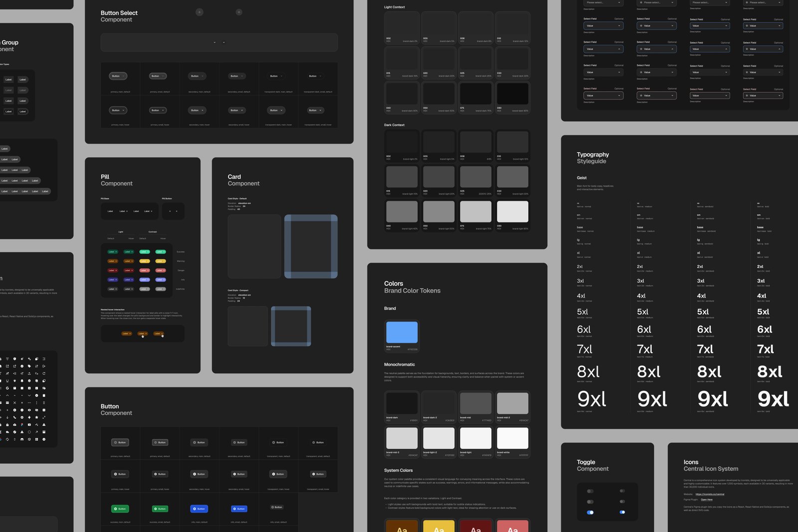The height and width of the screenshot is (532, 798).
Task: Click green 'success, main, default' button
Action: tap(120, 509)
